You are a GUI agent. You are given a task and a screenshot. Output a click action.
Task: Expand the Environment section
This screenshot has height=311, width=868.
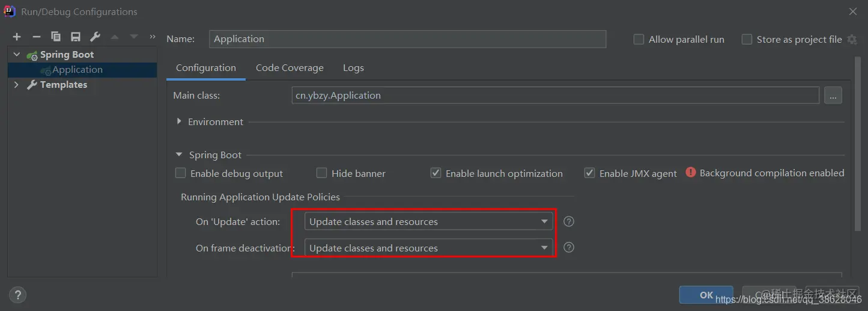(x=179, y=122)
